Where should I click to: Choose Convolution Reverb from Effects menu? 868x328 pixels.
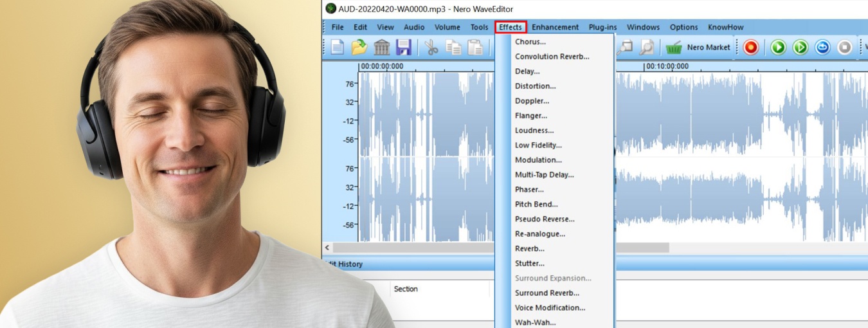coord(552,57)
